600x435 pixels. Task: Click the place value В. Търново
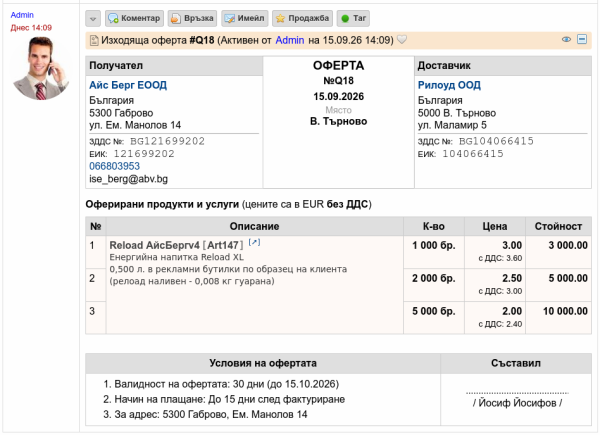[x=338, y=121]
